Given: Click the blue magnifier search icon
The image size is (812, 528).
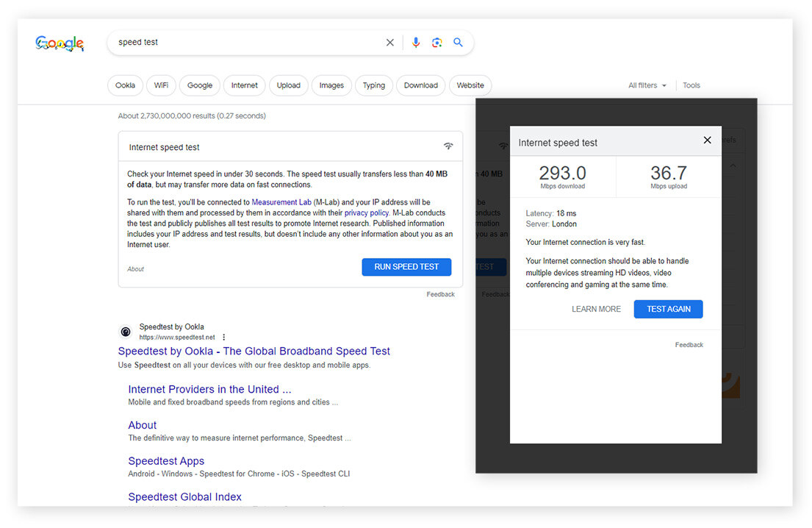Looking at the screenshot, I should 459,43.
